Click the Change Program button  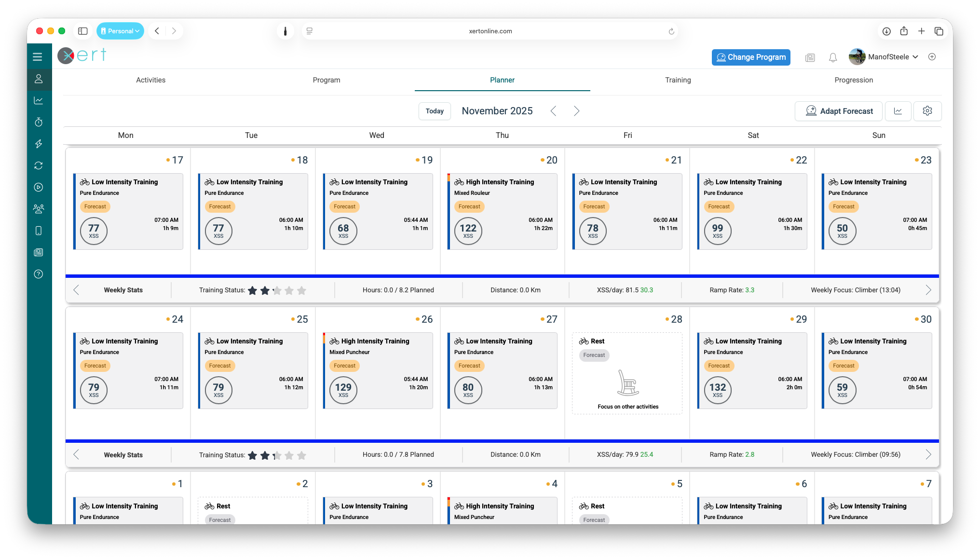[751, 57]
